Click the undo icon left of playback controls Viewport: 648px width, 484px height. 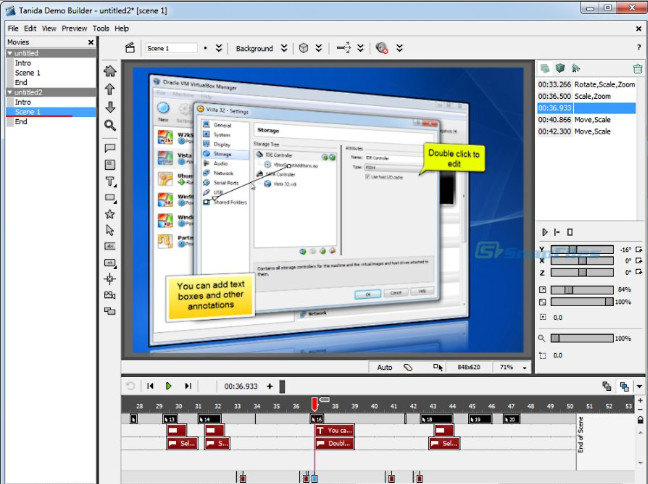pos(131,386)
